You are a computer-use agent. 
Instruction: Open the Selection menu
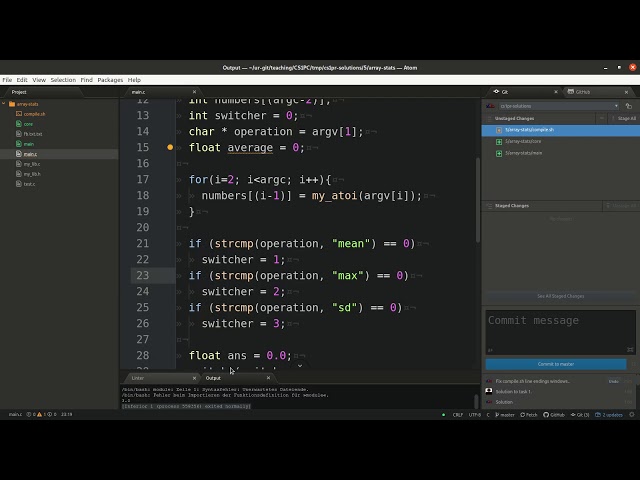[63, 80]
